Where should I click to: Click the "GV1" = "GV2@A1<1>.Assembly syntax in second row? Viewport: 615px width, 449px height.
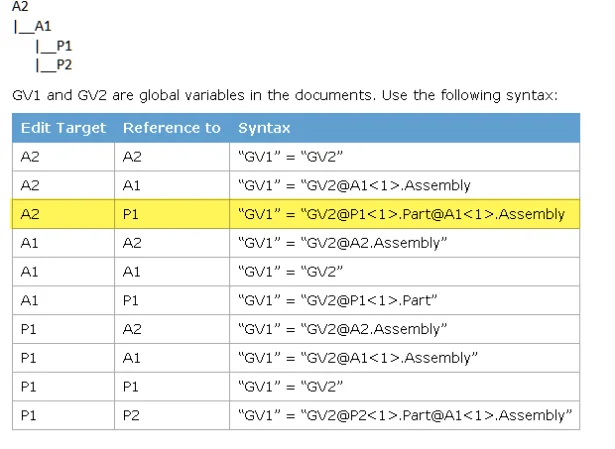(x=354, y=185)
